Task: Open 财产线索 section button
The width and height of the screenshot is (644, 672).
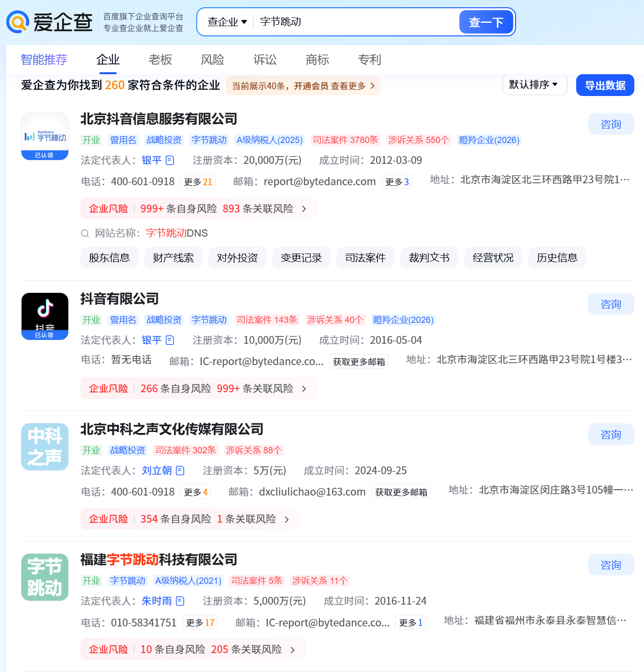Action: [x=173, y=257]
